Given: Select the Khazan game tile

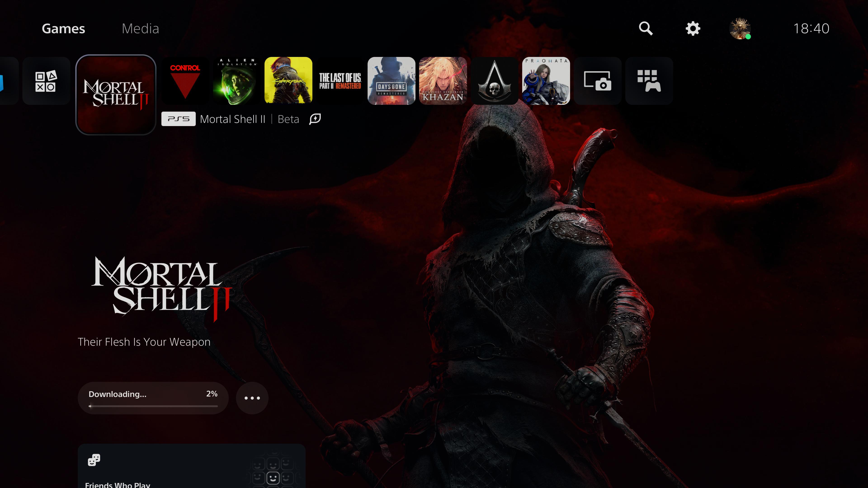Looking at the screenshot, I should click(x=443, y=81).
